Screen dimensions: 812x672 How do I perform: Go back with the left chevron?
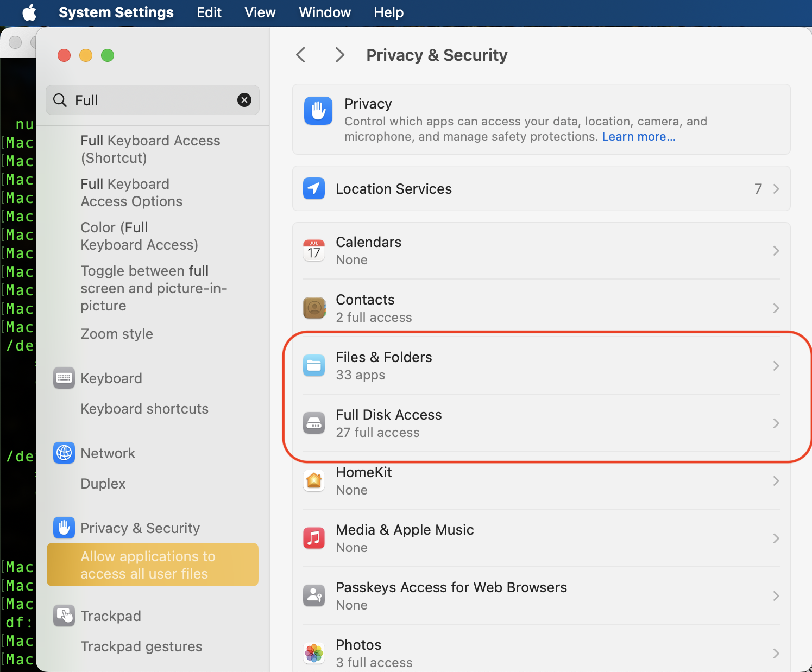coord(301,55)
